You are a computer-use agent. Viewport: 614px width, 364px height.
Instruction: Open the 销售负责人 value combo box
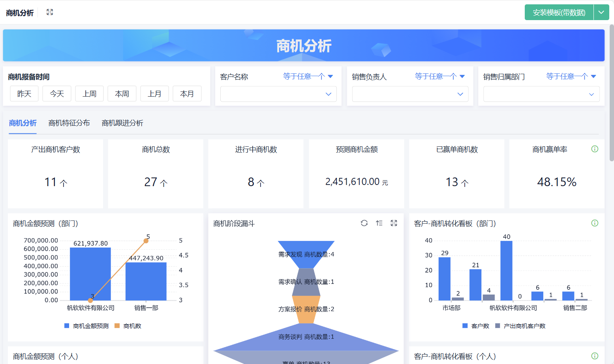pos(410,94)
